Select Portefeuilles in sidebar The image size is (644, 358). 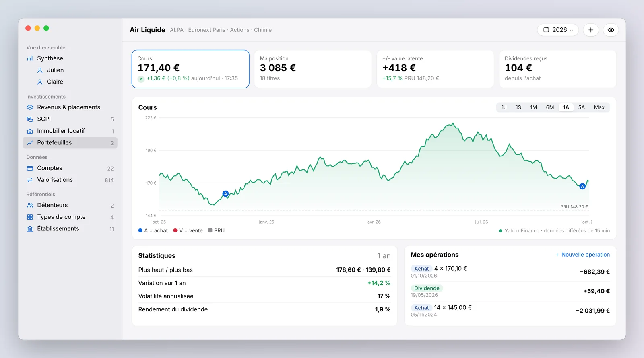(70, 143)
